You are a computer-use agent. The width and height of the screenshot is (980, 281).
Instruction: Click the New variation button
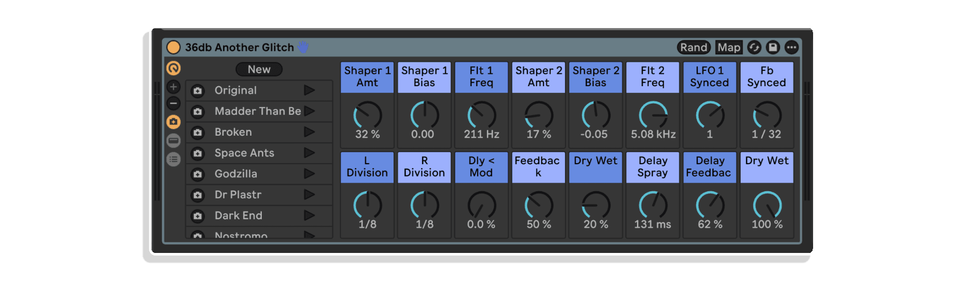pos(259,69)
